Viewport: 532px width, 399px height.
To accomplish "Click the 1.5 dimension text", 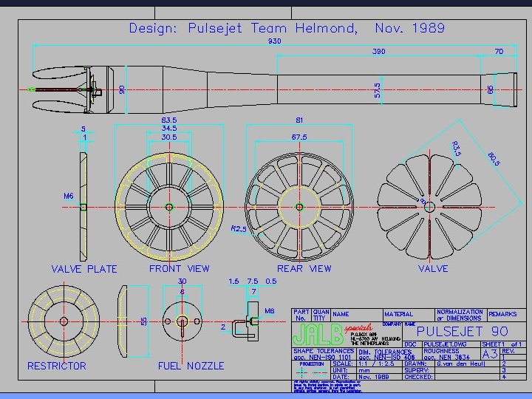I will (233, 282).
